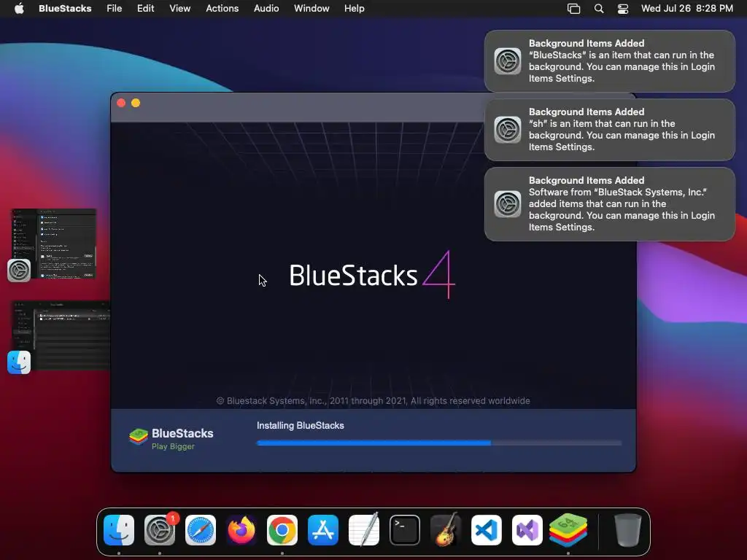Launch Safari from the Dock

[x=201, y=530]
